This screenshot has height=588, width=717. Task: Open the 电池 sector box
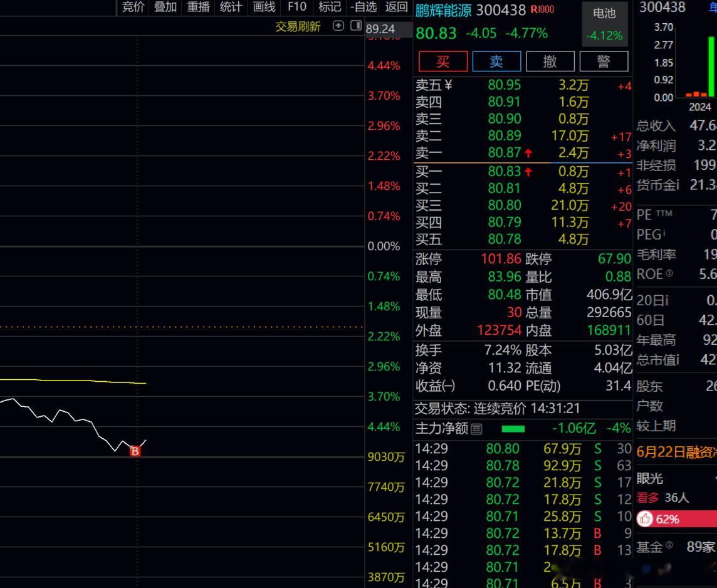coord(605,24)
